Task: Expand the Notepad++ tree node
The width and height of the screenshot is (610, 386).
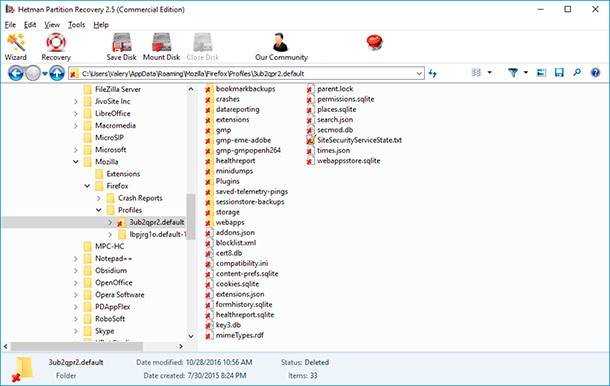Action: [75, 259]
